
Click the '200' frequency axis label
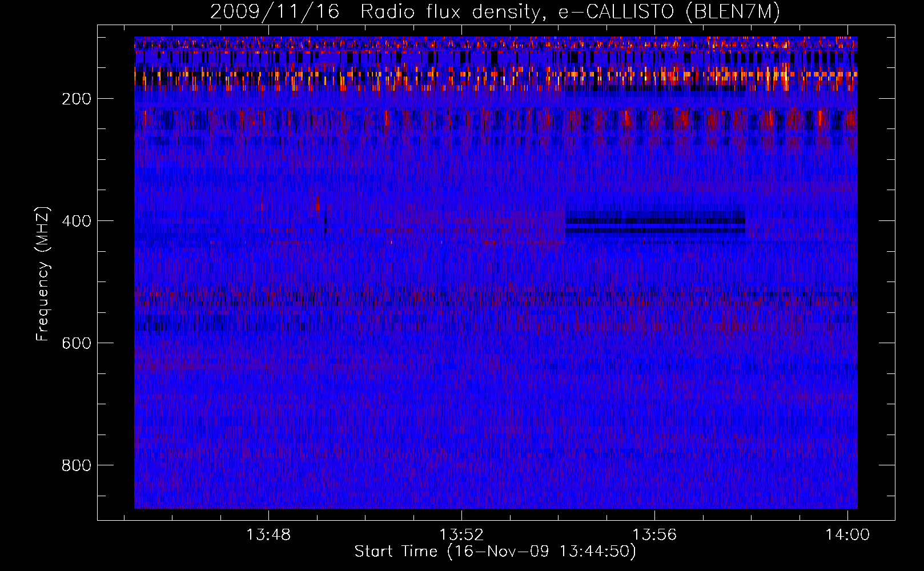[77, 99]
